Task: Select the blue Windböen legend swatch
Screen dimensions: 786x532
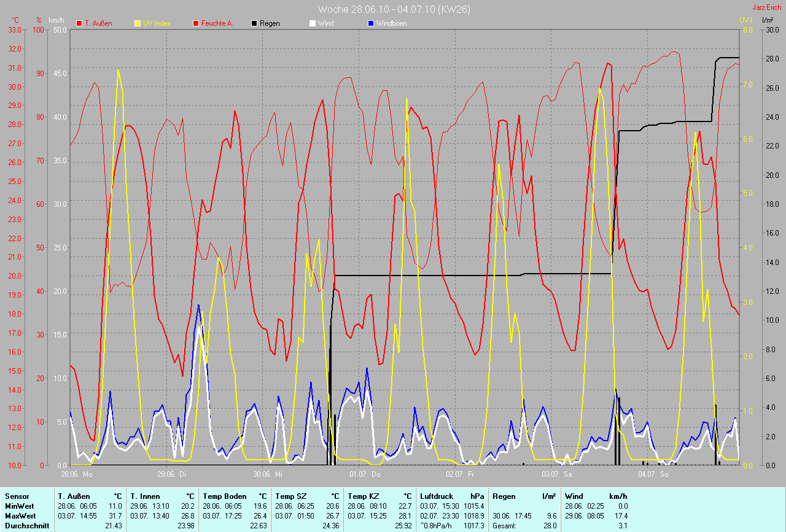Action: [370, 23]
